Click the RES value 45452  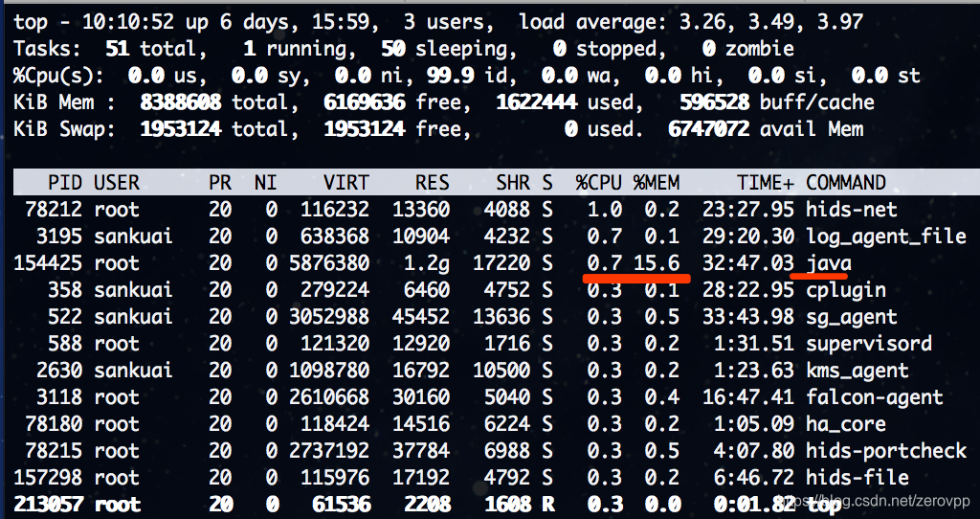pyautogui.click(x=421, y=317)
